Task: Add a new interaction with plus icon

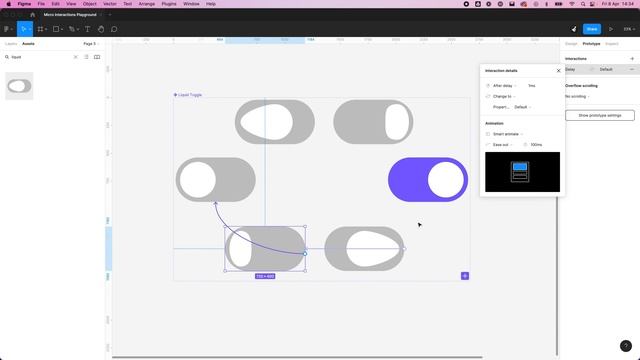Action: point(632,59)
